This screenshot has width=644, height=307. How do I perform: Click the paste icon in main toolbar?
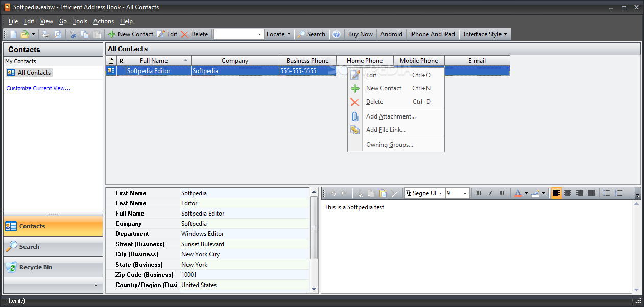[x=97, y=34]
